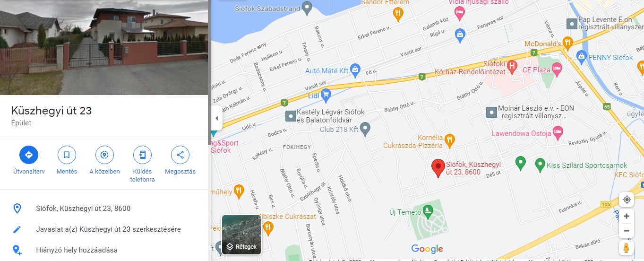Open Street View pegman icon
This screenshot has width=644, height=261.
[627, 248]
